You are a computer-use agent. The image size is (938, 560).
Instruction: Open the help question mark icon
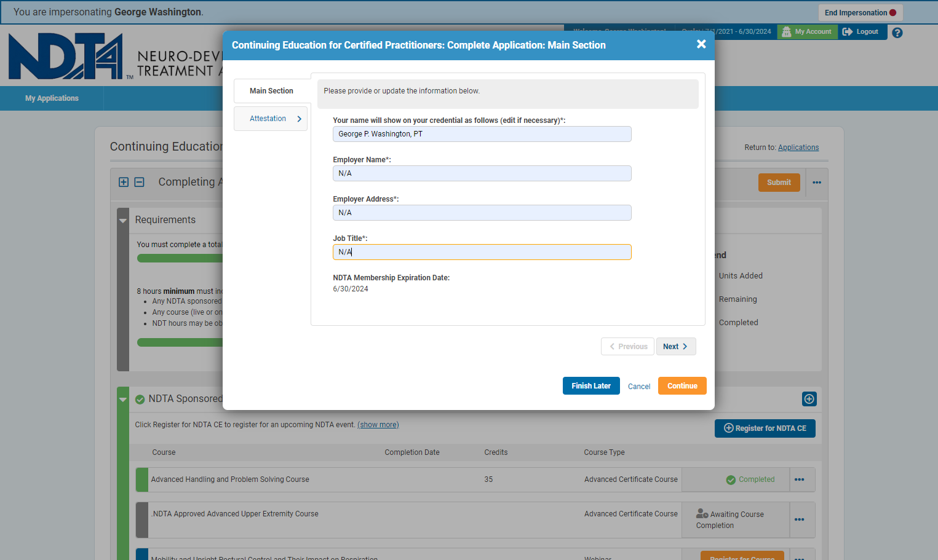pyautogui.click(x=897, y=33)
